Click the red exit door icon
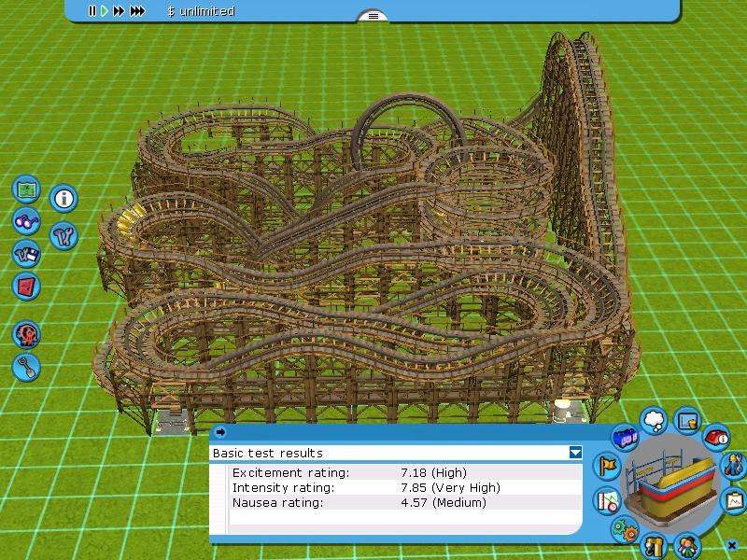The height and width of the screenshot is (560, 747). (26, 287)
